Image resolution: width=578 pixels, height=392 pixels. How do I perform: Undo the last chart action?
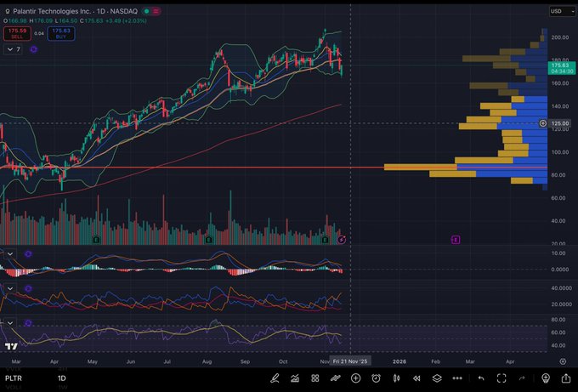(481, 378)
